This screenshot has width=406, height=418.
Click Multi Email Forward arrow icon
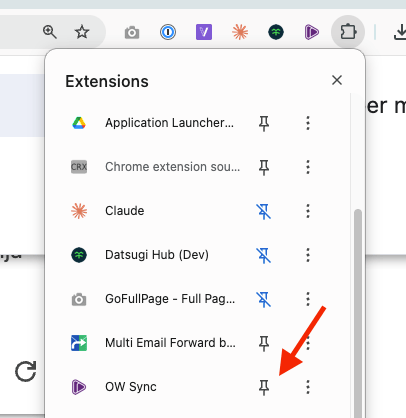[79, 343]
